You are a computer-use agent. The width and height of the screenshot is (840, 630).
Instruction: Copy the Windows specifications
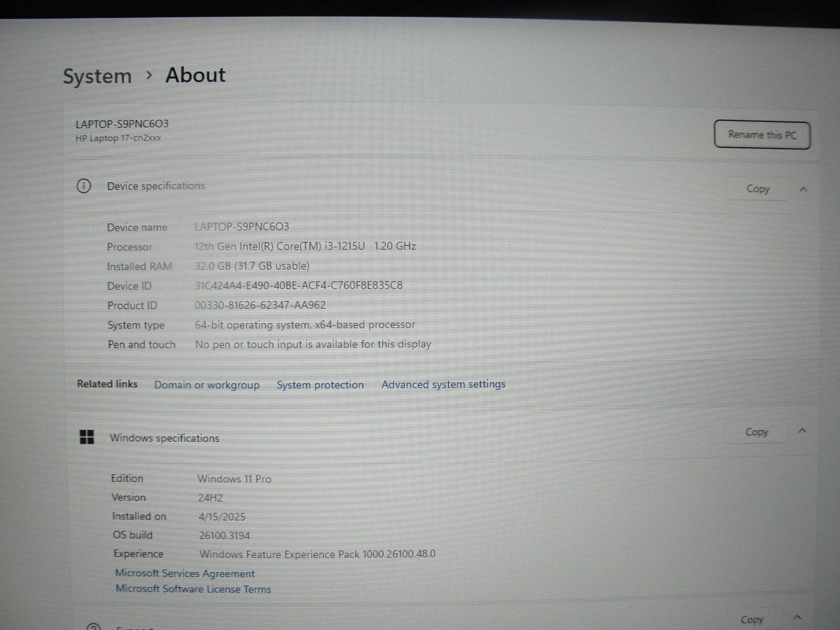pyautogui.click(x=756, y=432)
